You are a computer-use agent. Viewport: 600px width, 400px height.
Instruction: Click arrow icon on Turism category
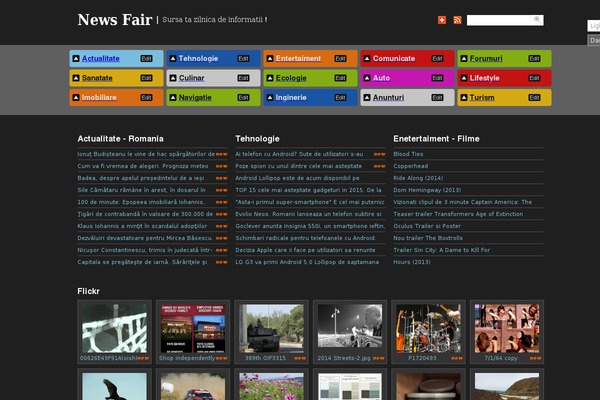(464, 98)
